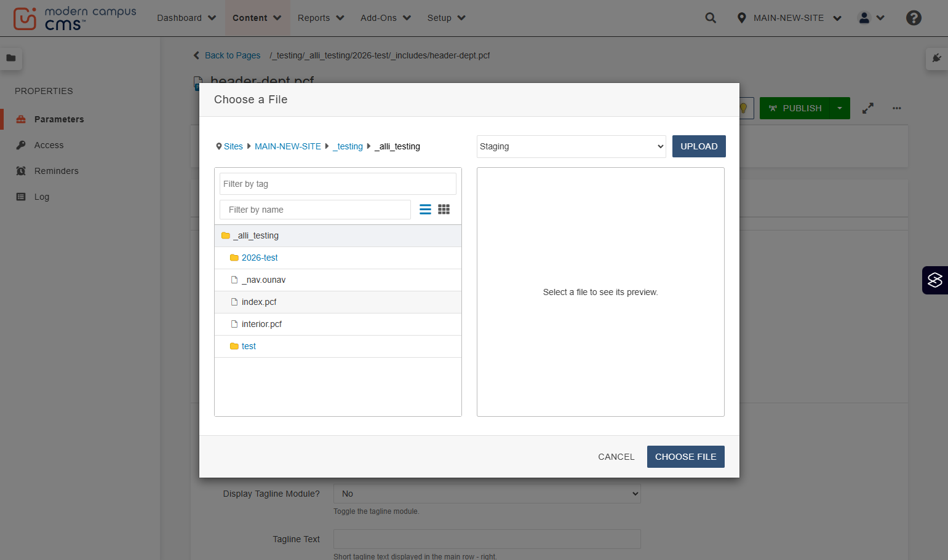The height and width of the screenshot is (560, 948).
Task: Cancel the Choose a File dialog
Action: pyautogui.click(x=616, y=457)
